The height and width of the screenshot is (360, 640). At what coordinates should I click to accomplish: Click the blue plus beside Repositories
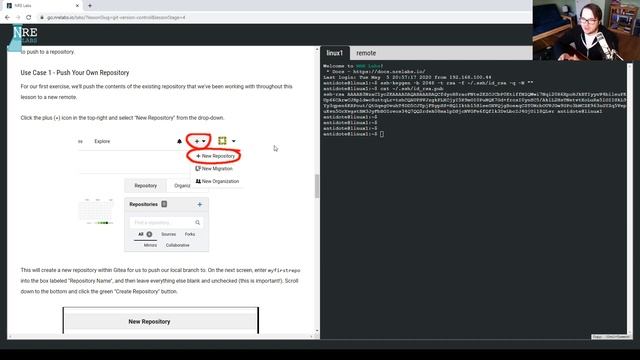pyautogui.click(x=200, y=204)
